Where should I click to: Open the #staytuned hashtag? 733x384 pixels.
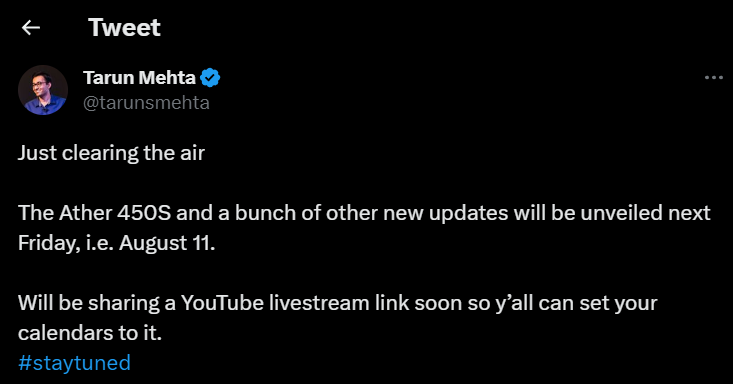click(74, 363)
